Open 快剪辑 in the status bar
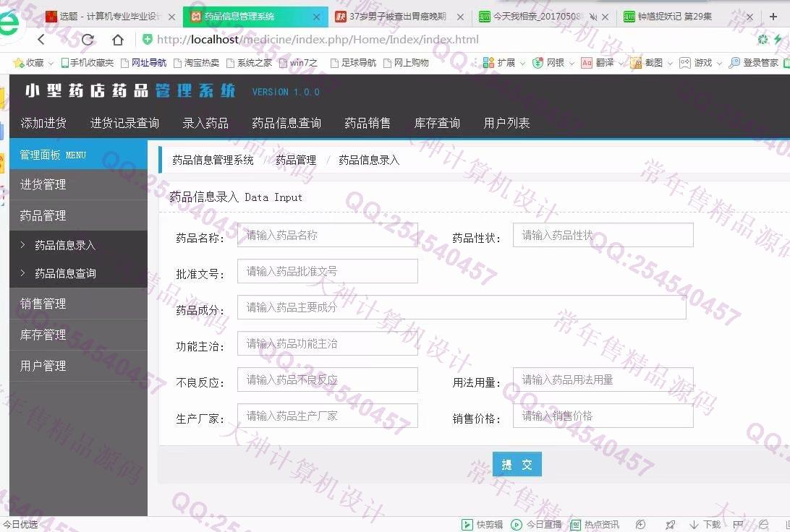 [x=482, y=525]
